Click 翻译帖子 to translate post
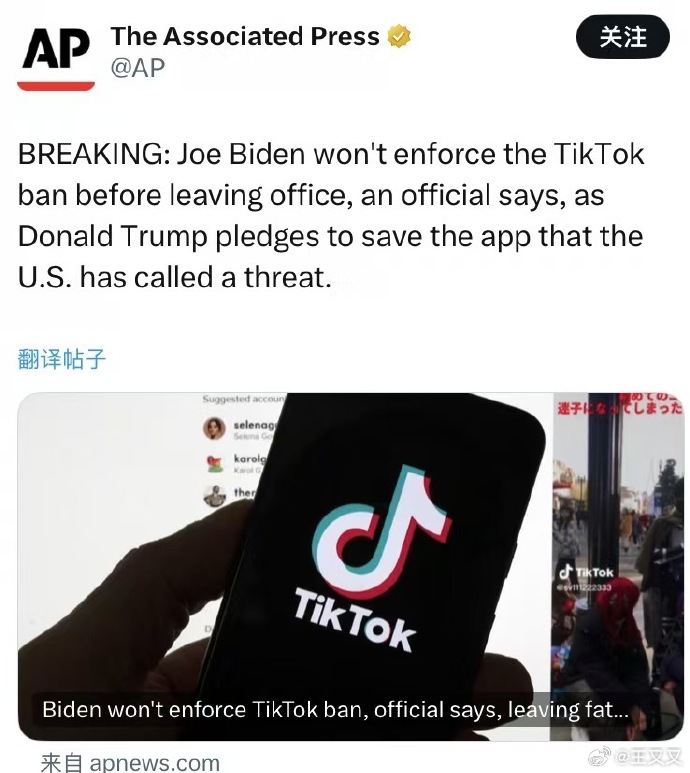Viewport: 690px width, 773px height. coord(62,358)
